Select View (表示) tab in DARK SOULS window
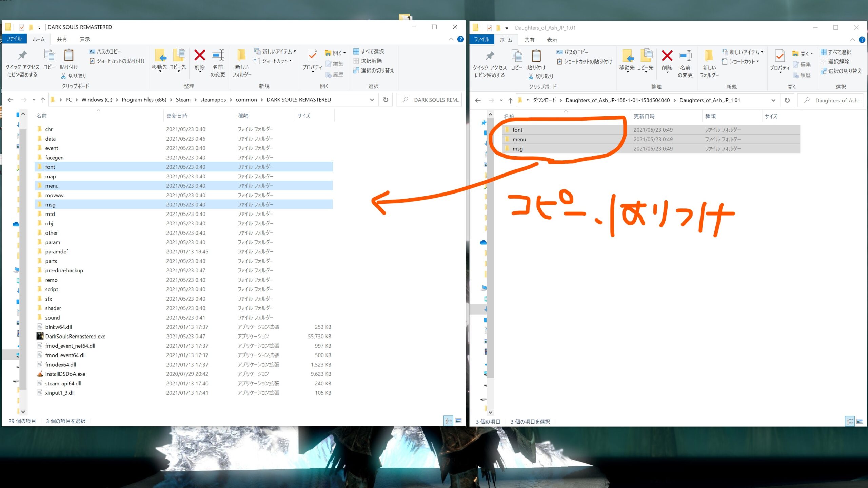 click(x=85, y=39)
